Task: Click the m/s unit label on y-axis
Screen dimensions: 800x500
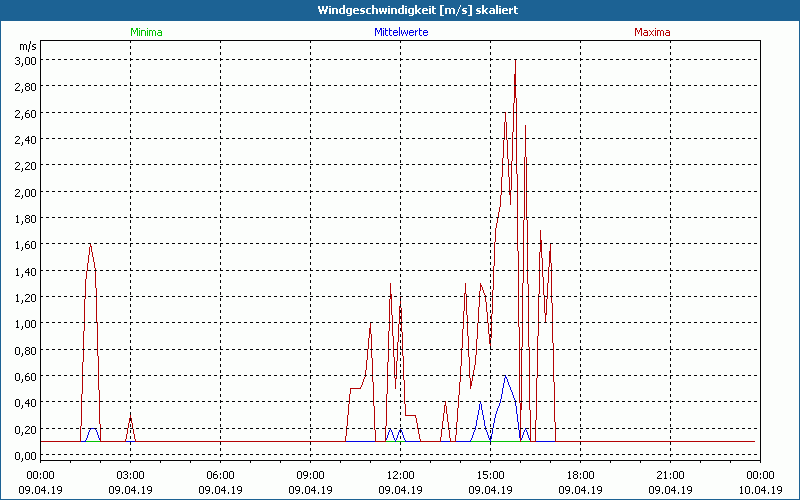Action: (x=27, y=46)
